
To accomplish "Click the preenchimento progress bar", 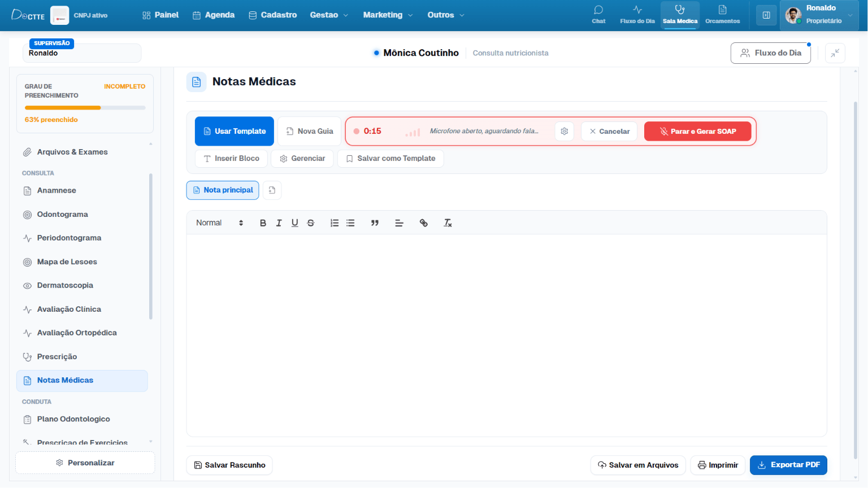I will tap(85, 107).
